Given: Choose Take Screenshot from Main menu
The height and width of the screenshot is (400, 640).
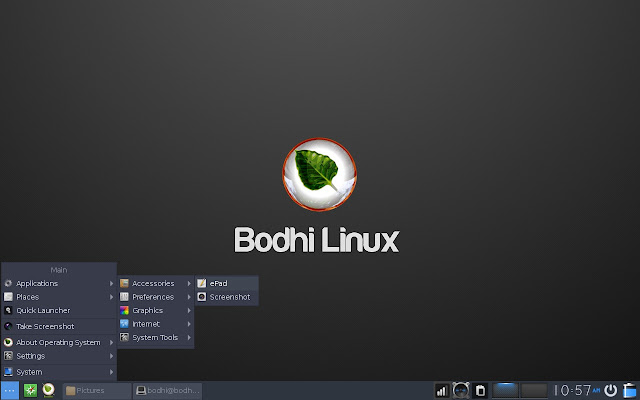Looking at the screenshot, I should (x=59, y=326).
